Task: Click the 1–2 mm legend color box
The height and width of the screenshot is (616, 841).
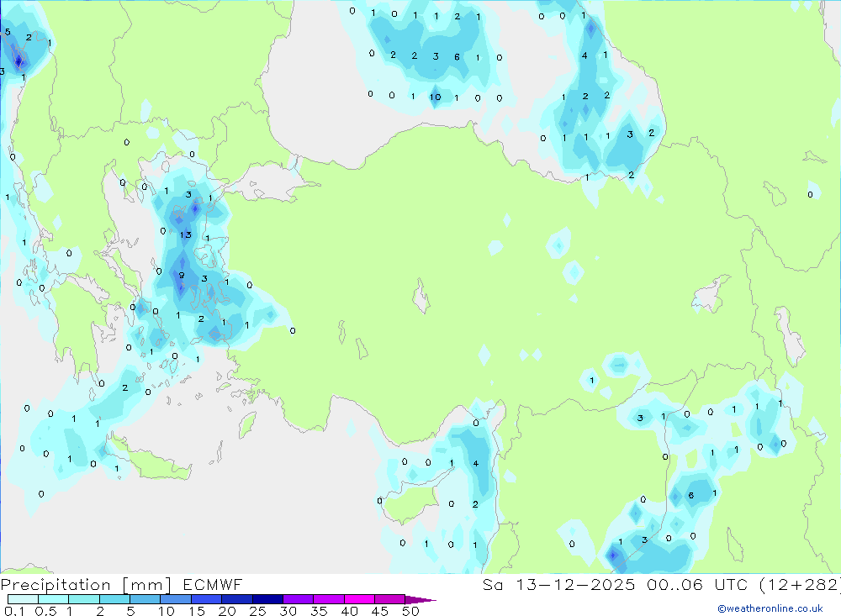Action: 84,599
